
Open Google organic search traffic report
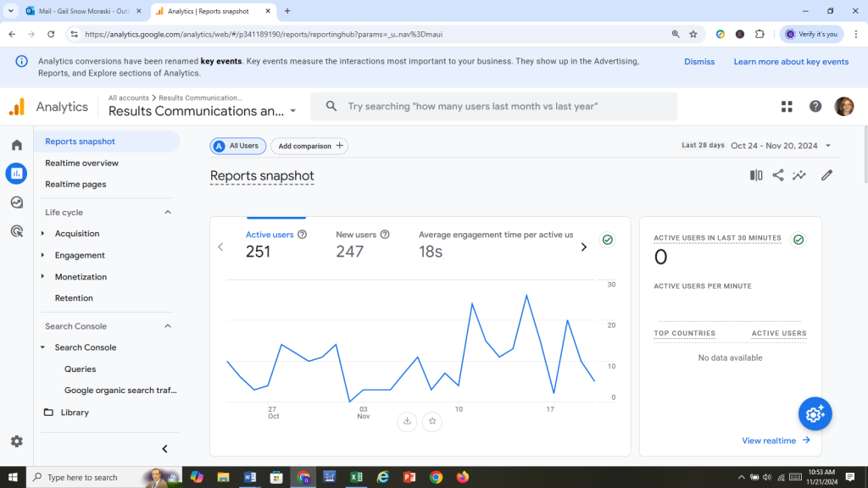120,390
